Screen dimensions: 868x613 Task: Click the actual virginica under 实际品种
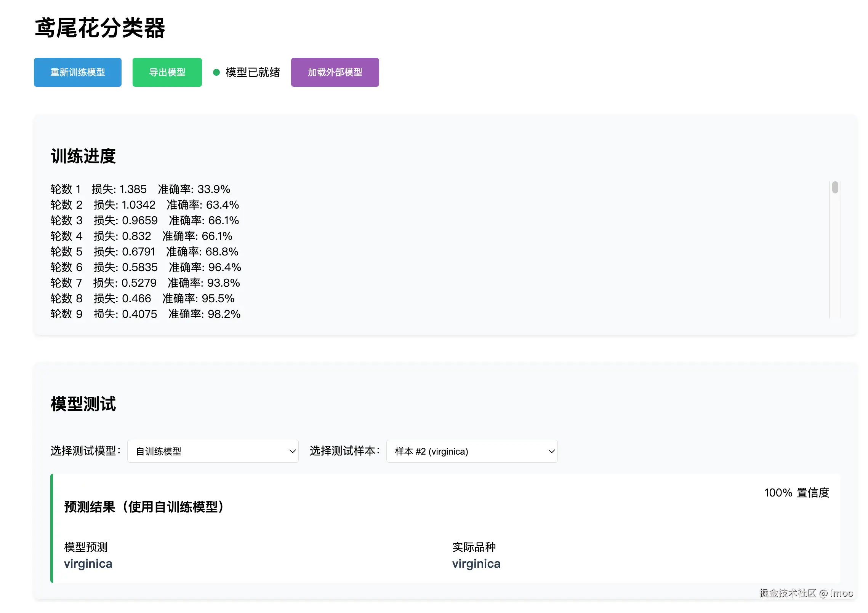click(x=476, y=564)
